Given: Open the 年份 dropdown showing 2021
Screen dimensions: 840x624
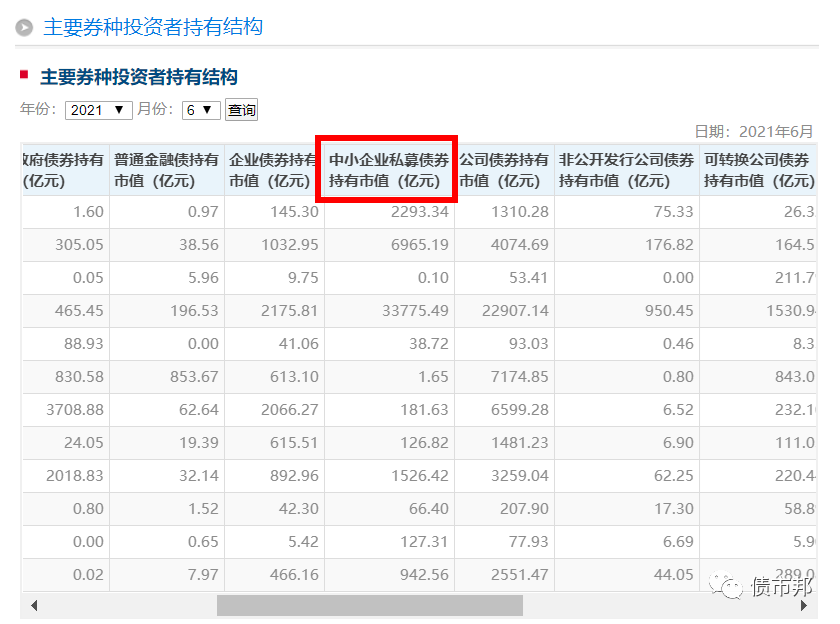Looking at the screenshot, I should [x=98, y=110].
